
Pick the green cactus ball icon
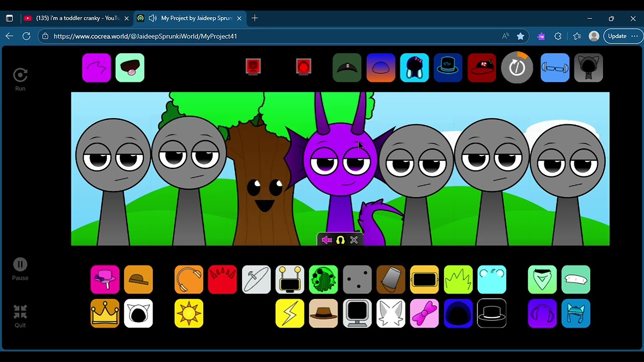pyautogui.click(x=324, y=280)
